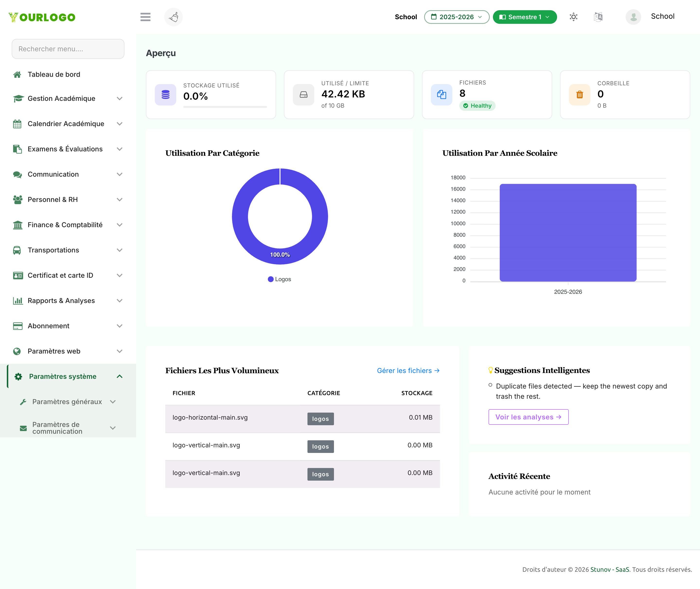Viewport: 700px width, 589px height.
Task: Focus the Rechercher menu search field
Action: [x=68, y=49]
